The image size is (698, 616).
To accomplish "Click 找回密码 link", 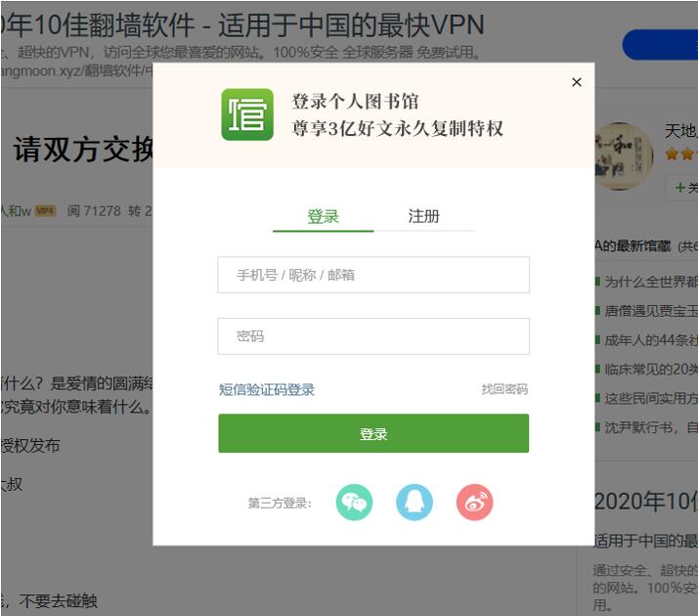I will coord(504,389).
